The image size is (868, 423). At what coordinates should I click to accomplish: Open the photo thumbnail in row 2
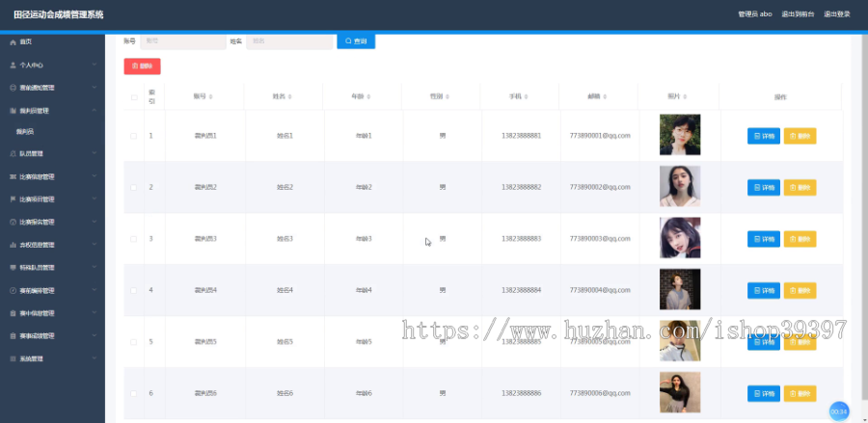[680, 186]
